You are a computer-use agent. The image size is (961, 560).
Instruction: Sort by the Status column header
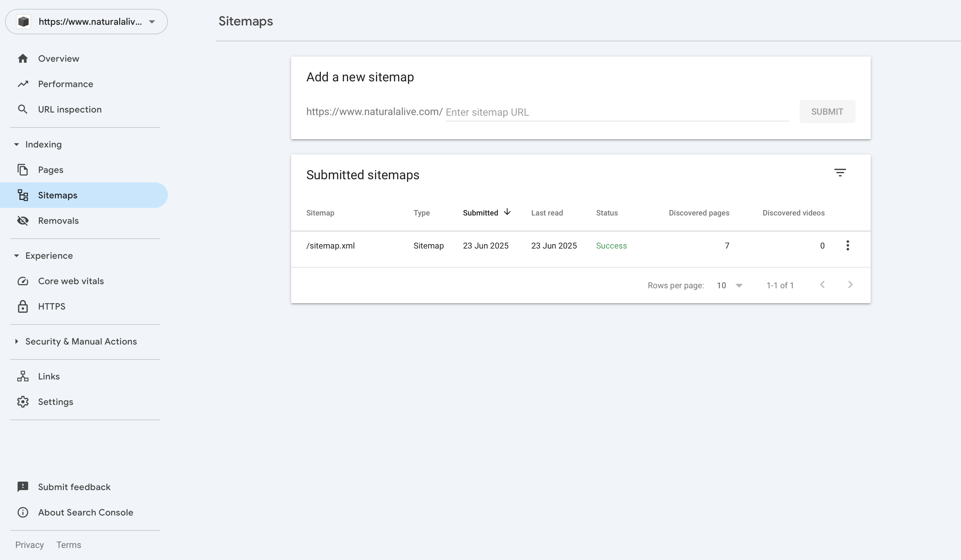pyautogui.click(x=607, y=213)
